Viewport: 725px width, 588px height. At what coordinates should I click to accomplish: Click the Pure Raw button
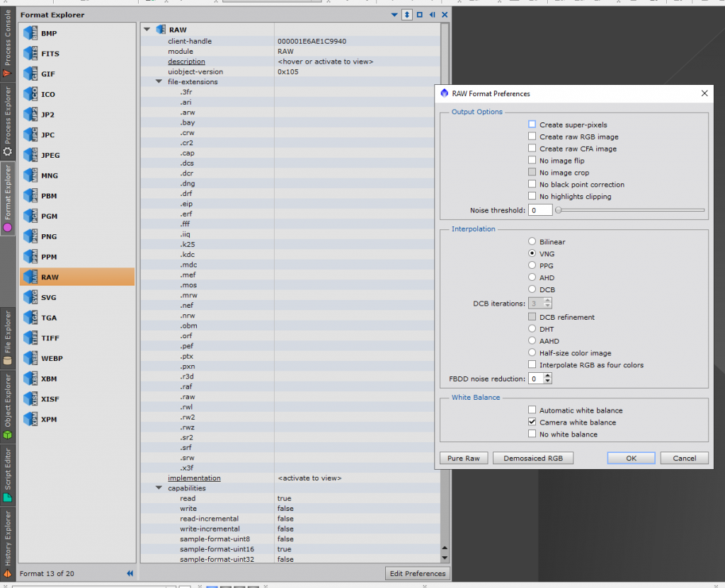pos(464,458)
